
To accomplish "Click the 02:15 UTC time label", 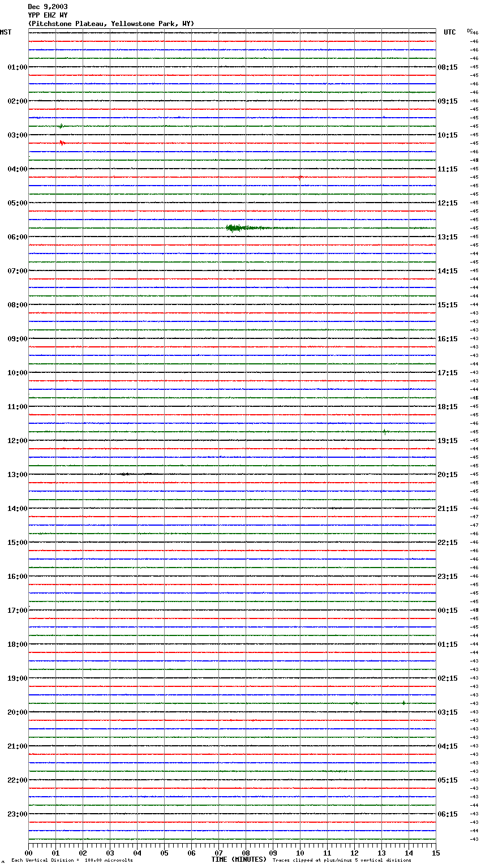I will pos(448,678).
